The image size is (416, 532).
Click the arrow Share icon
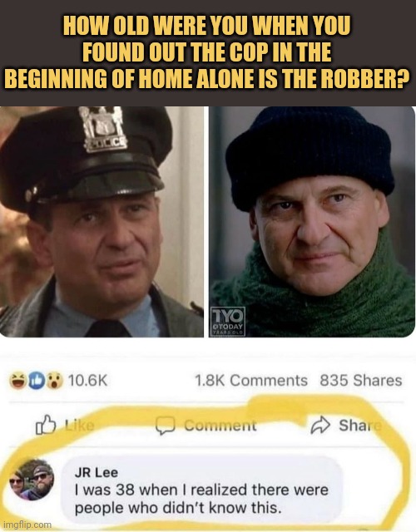[320, 425]
